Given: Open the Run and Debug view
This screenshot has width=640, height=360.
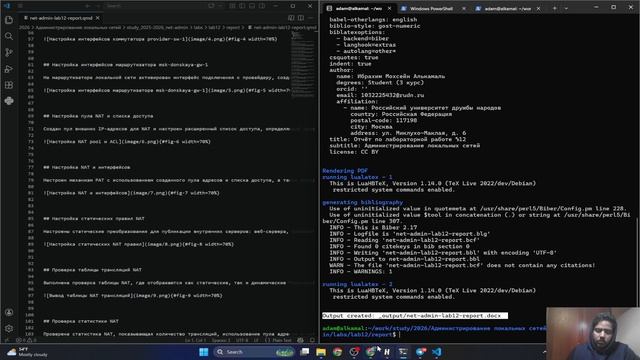Looking at the screenshot, I should coord(9,69).
